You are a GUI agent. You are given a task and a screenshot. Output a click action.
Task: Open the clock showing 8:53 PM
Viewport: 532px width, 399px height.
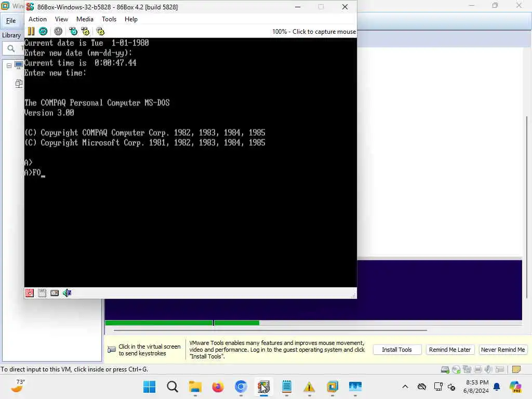[x=476, y=387]
